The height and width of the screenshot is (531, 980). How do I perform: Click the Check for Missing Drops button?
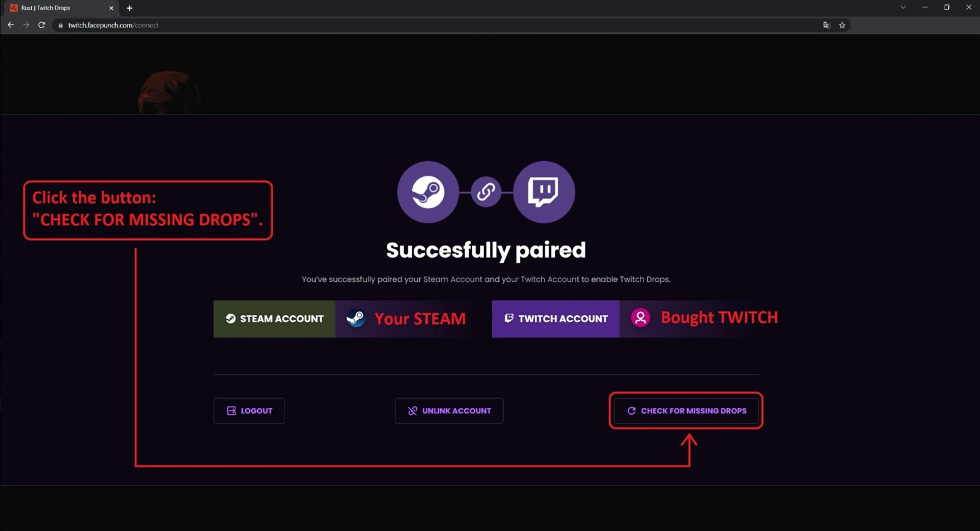686,410
